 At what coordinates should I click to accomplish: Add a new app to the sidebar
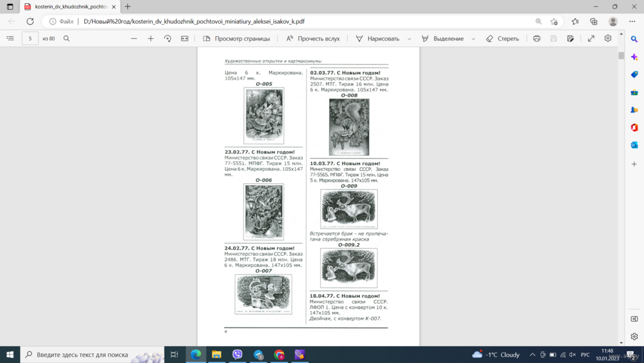pyautogui.click(x=634, y=164)
